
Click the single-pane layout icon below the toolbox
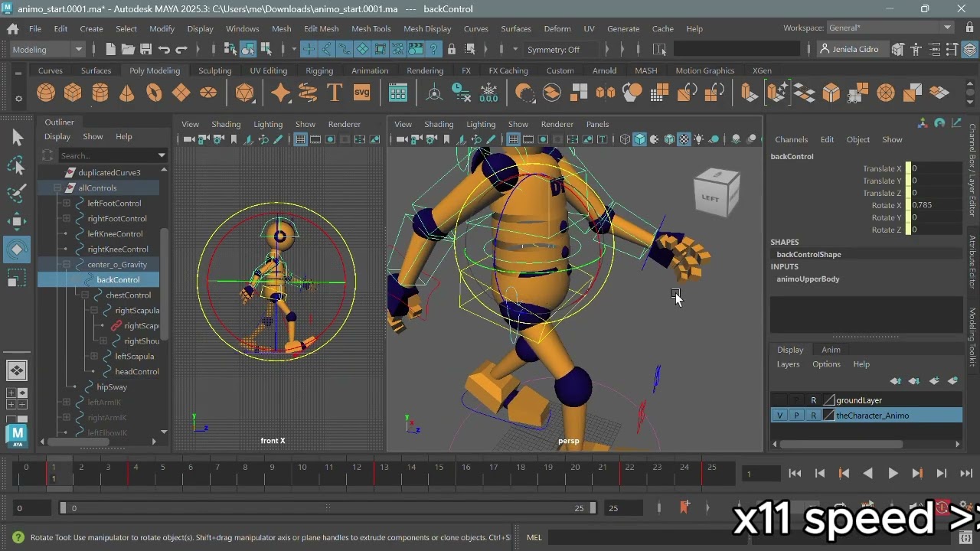click(17, 370)
